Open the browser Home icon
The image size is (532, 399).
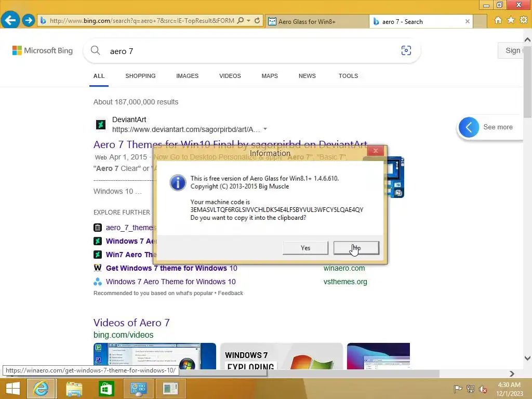tap(498, 20)
